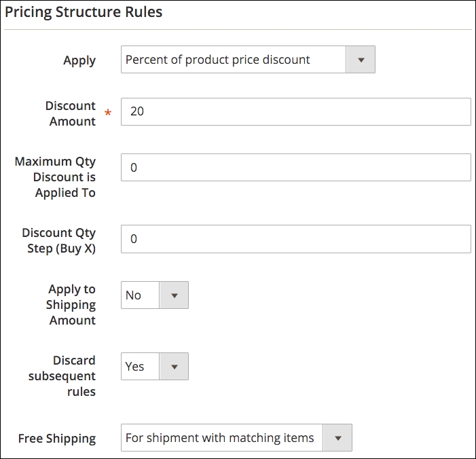Image resolution: width=476 pixels, height=459 pixels.
Task: Click the Apply dropdown arrow button
Action: pos(361,60)
